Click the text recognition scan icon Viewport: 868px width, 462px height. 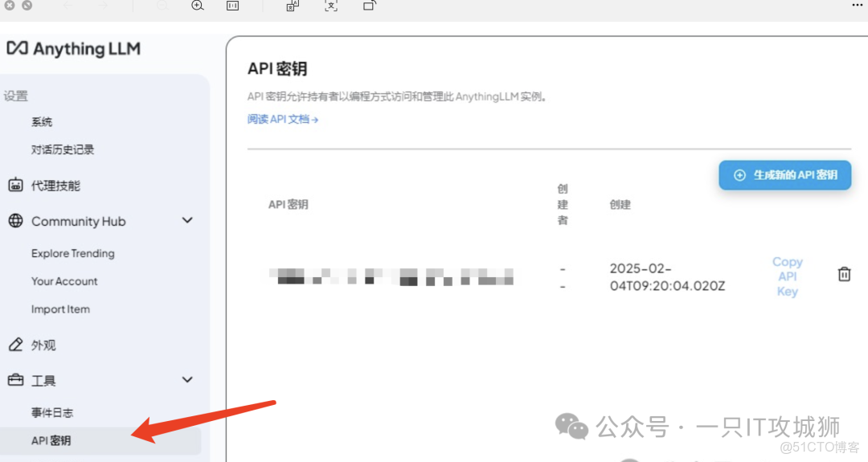tap(331, 6)
